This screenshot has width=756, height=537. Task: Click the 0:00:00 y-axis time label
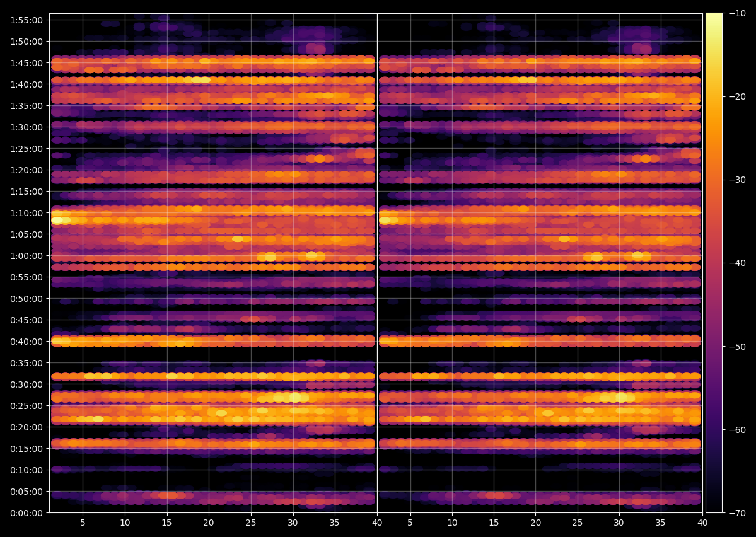[26, 514]
